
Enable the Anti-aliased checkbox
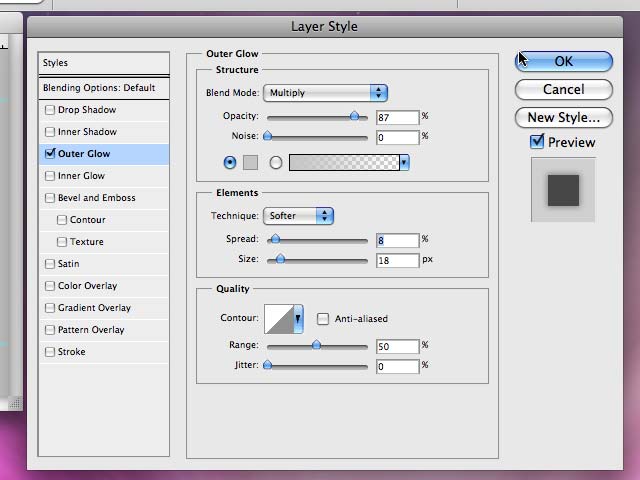click(323, 319)
